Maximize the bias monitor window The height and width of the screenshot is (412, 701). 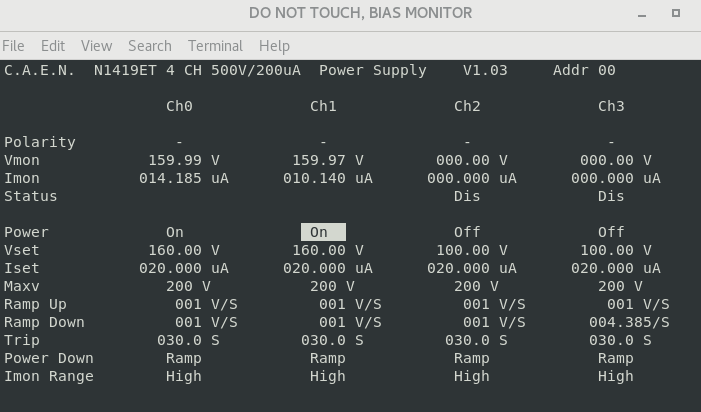pos(676,14)
